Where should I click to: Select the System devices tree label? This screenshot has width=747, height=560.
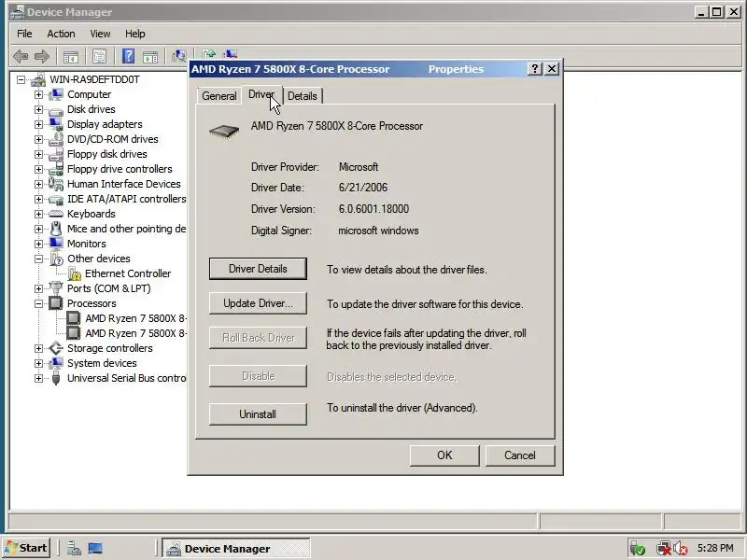click(102, 363)
